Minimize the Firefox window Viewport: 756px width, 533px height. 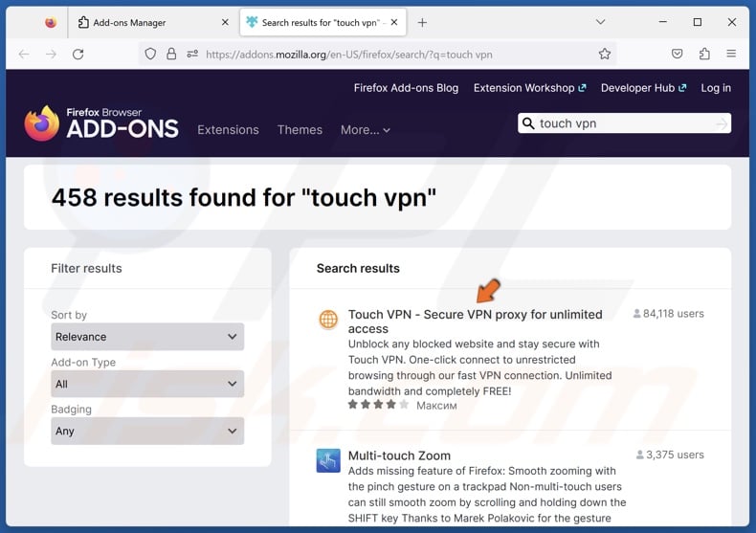663,22
